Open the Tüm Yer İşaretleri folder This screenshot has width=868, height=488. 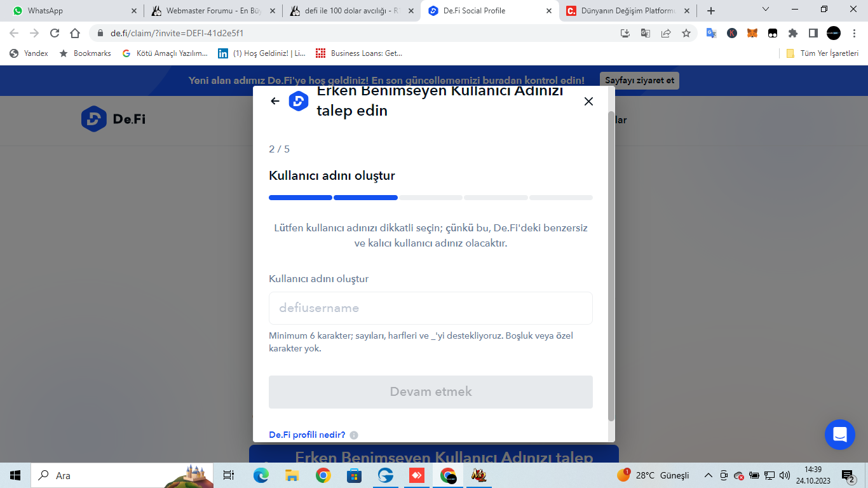(x=822, y=53)
